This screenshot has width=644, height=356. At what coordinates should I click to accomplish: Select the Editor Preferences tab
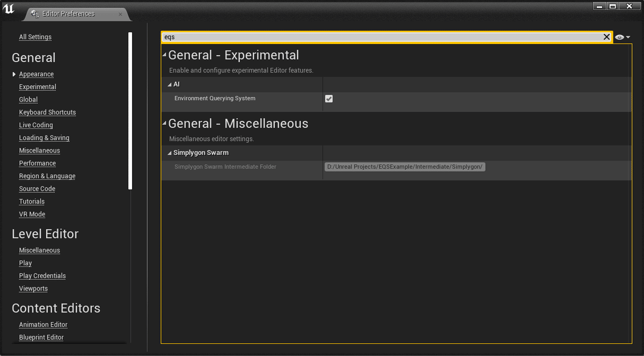coord(76,14)
